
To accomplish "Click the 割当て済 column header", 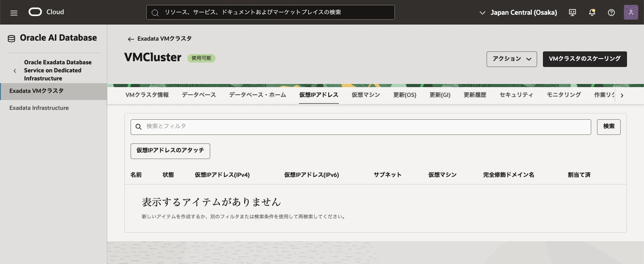I will click(579, 175).
